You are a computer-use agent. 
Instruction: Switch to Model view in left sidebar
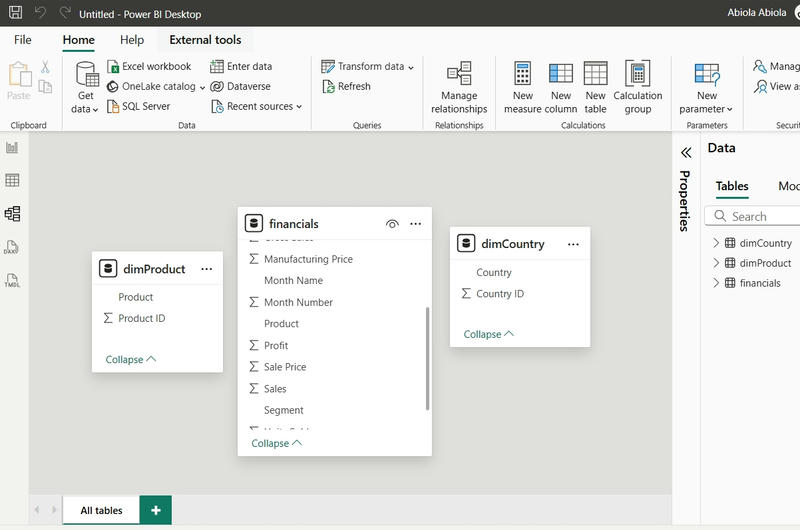point(12,213)
